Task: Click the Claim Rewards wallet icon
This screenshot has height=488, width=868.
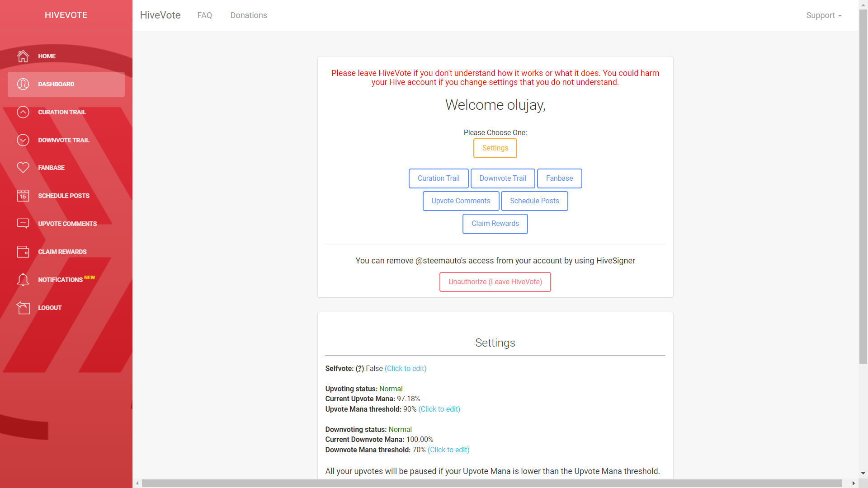Action: pyautogui.click(x=23, y=252)
